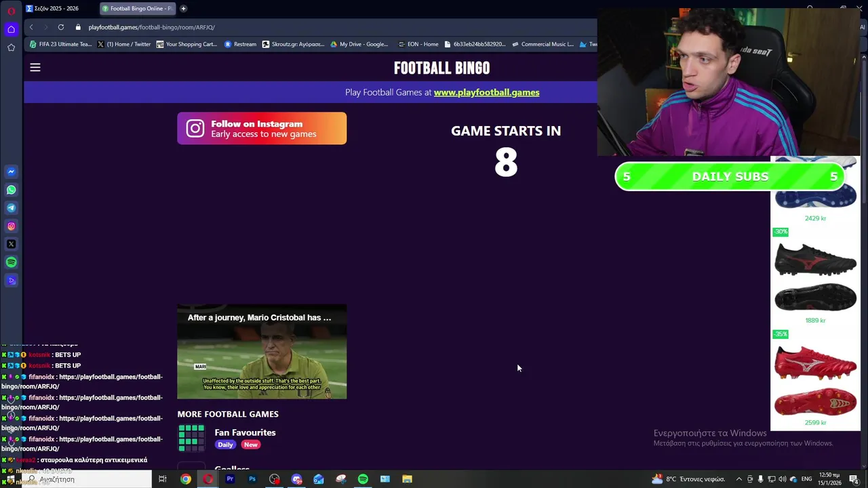
Task: Switch ENG input language
Action: pos(807,479)
